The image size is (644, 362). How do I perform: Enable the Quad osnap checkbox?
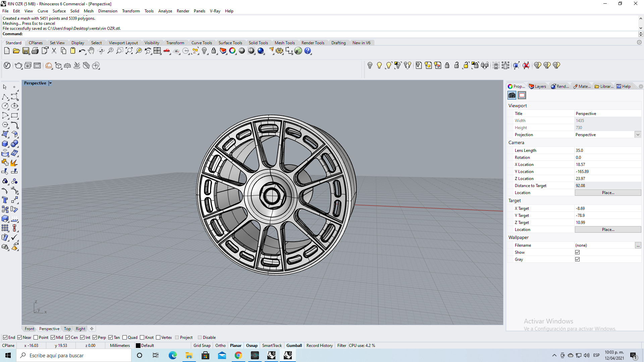[x=125, y=338]
